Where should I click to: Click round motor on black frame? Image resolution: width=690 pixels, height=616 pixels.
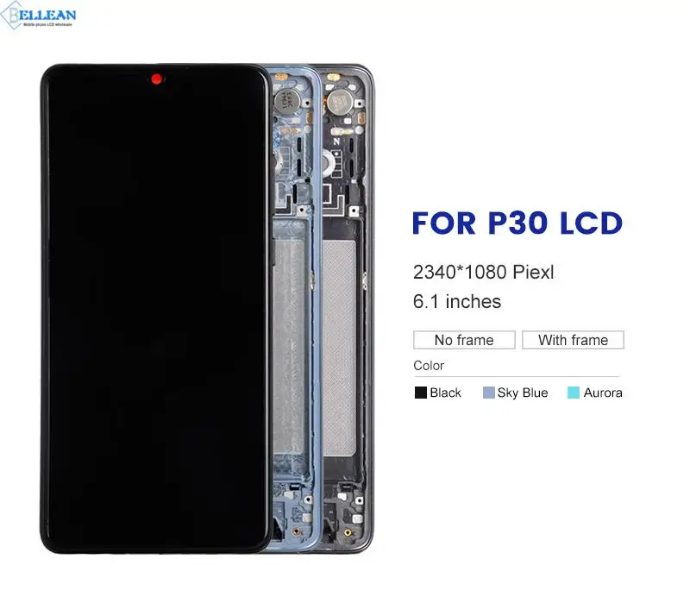(339, 103)
